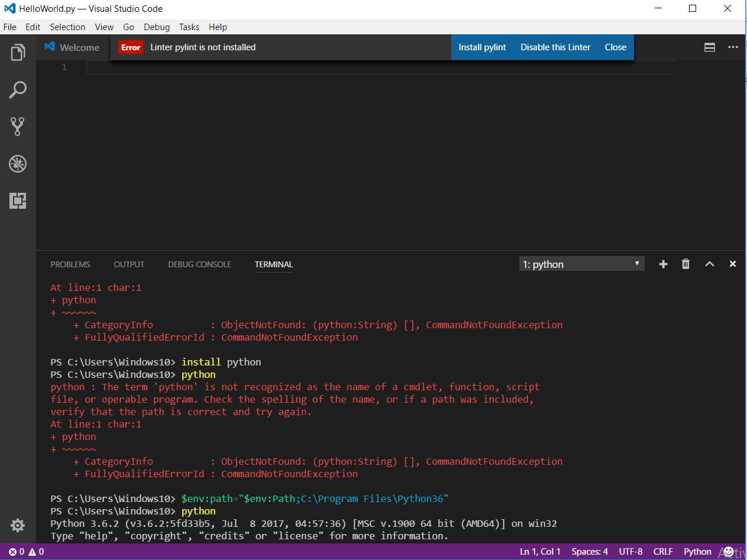Open the Selection menu
This screenshot has height=560, width=747.
coord(67,27)
